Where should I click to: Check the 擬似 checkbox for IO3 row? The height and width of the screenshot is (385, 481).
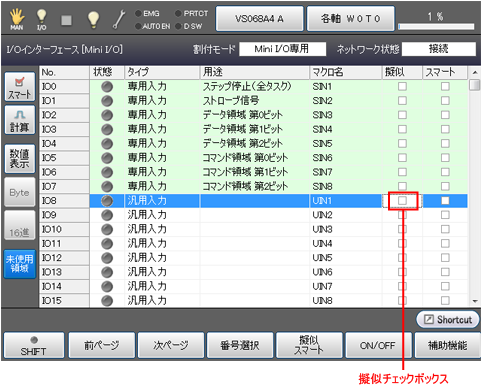coord(402,129)
